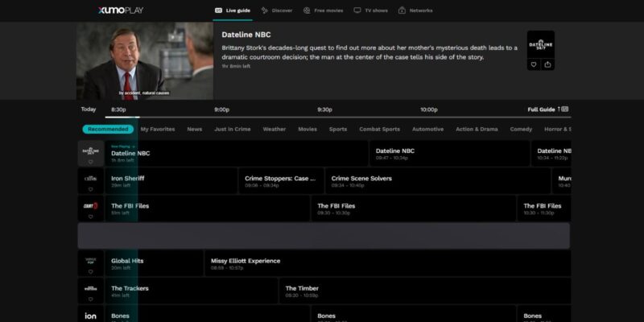644x322 pixels.
Task: Filter the guide by Just in Crime
Action: [233, 129]
